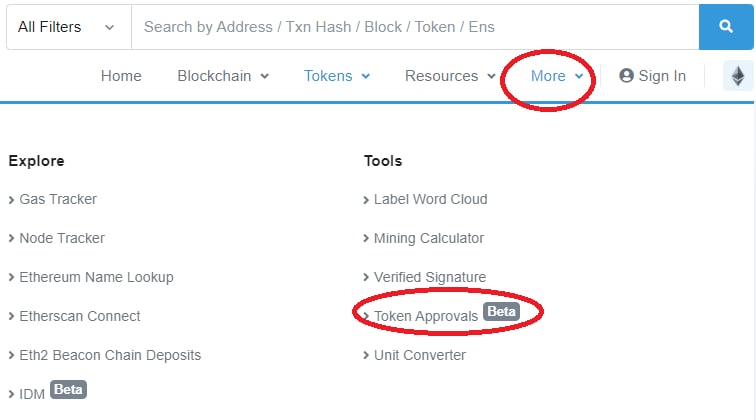Click the Sign In user icon
The width and height of the screenshot is (756, 420).
click(626, 76)
